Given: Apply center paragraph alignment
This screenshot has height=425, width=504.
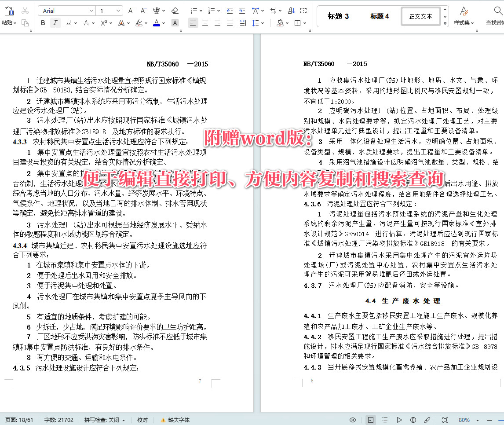Looking at the screenshot, I should [x=205, y=23].
